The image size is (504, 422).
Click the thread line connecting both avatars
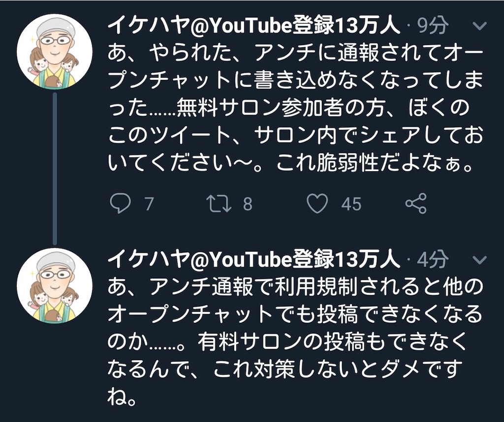[x=55, y=167]
